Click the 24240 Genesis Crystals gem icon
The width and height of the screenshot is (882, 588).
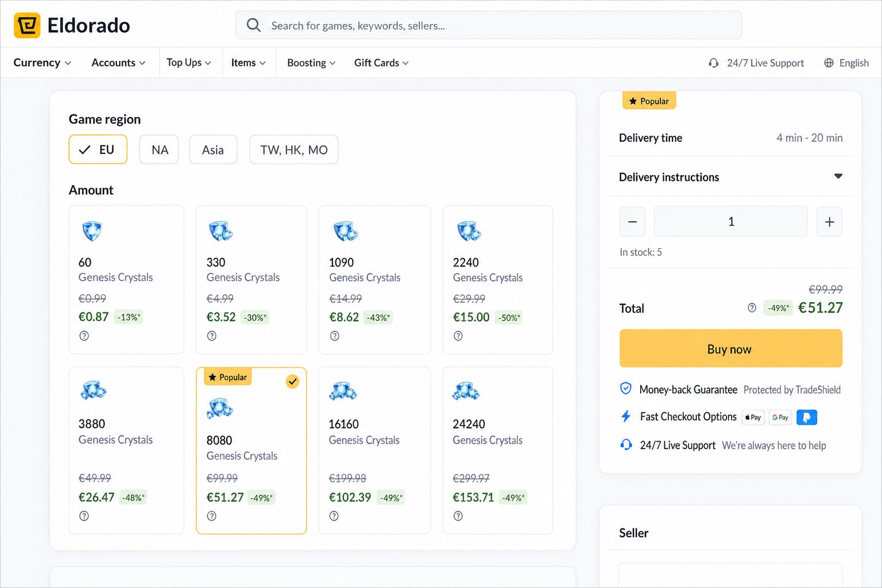point(466,391)
